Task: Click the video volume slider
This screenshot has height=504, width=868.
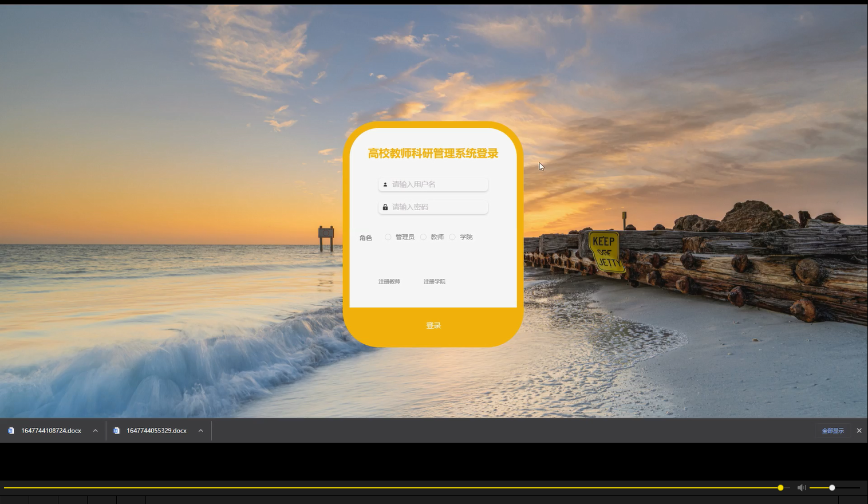Action: pos(835,488)
